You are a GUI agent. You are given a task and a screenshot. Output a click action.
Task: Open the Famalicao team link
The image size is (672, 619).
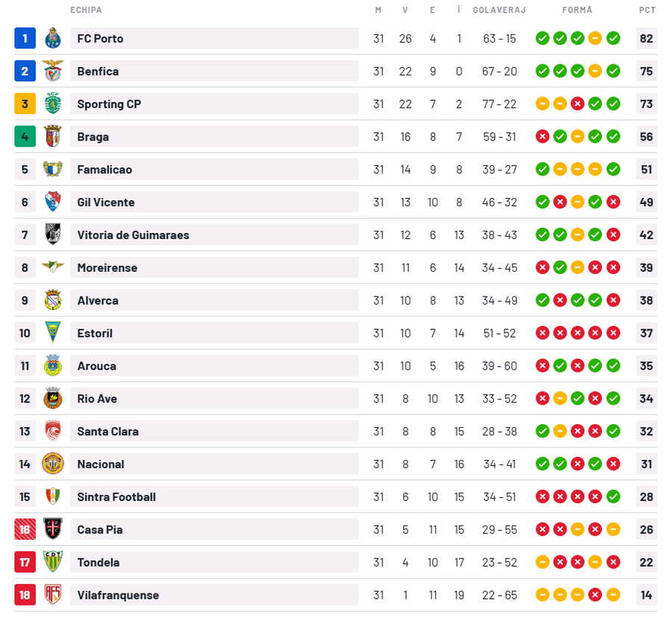(x=105, y=169)
